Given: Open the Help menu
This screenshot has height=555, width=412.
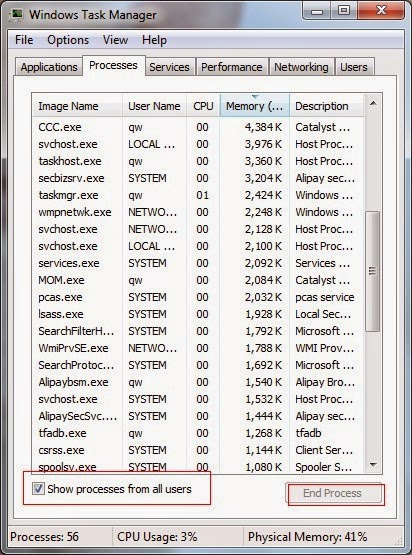Looking at the screenshot, I should click(154, 40).
